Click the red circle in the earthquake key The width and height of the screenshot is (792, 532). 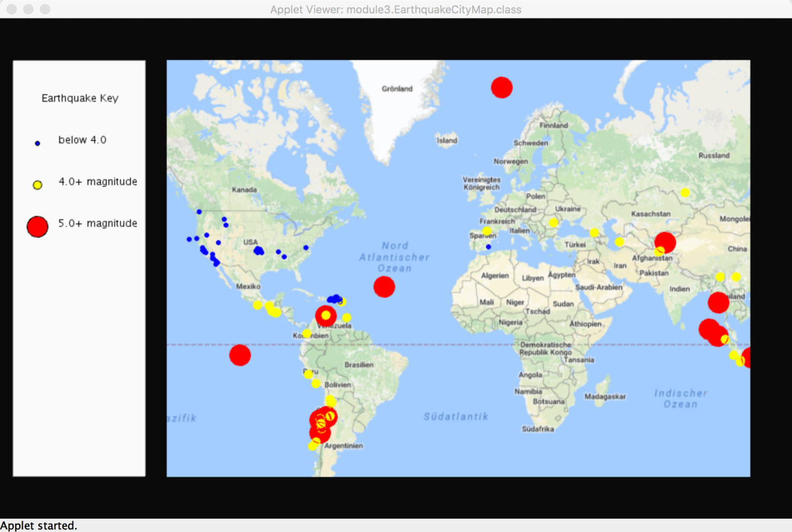(38, 227)
